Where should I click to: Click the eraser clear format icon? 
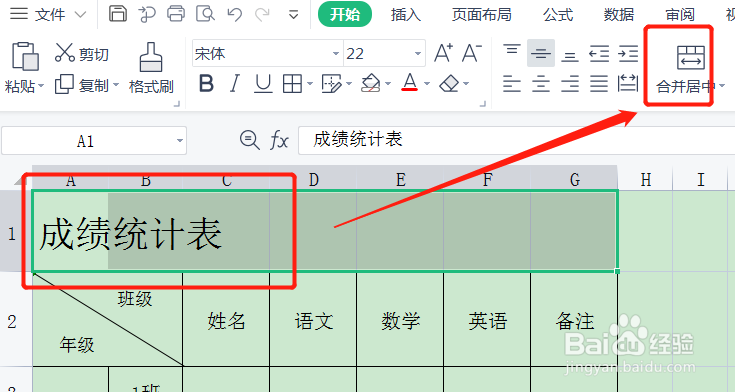[x=449, y=84]
